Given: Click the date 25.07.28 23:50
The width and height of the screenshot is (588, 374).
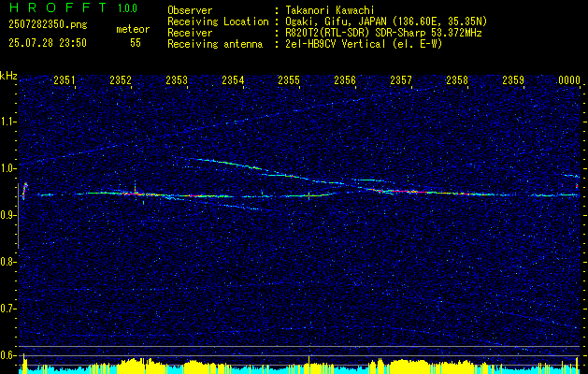Looking at the screenshot, I should pyautogui.click(x=48, y=43).
